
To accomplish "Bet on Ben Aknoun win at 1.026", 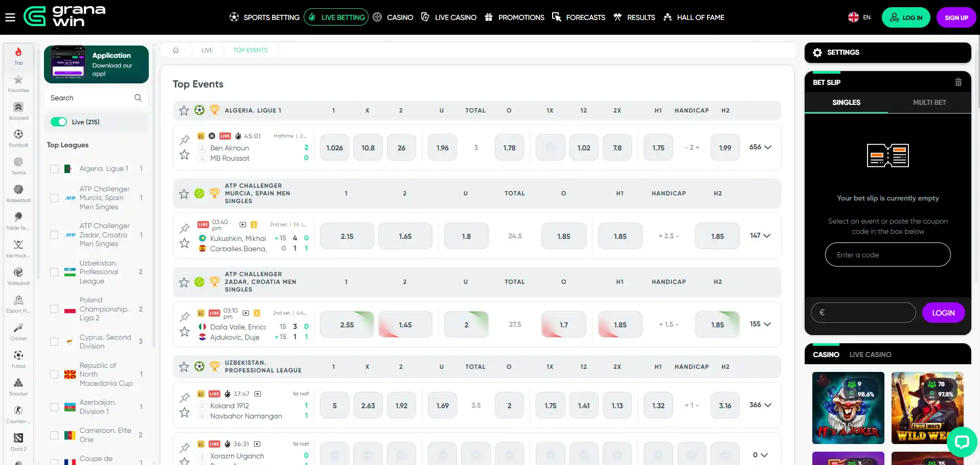I will [x=334, y=148].
